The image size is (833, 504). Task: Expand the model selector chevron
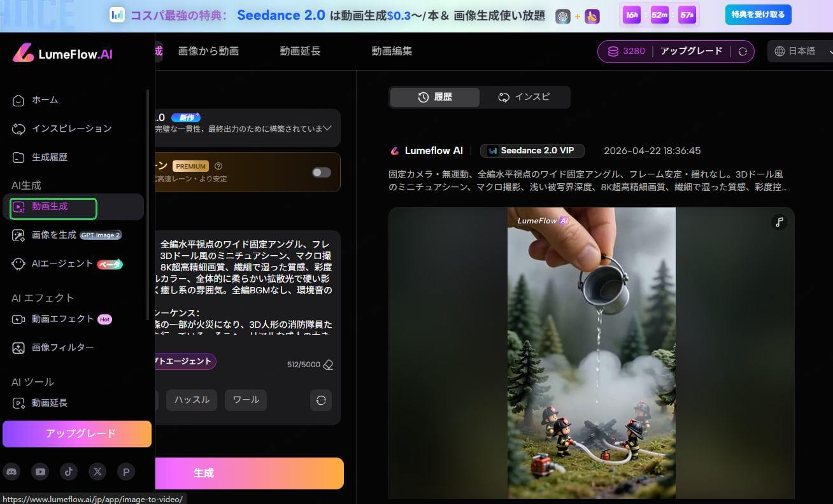(327, 128)
